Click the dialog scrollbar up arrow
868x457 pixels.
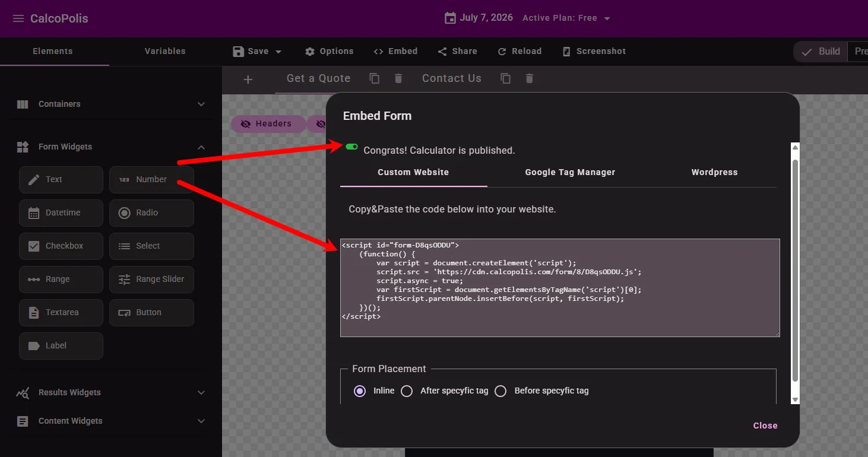click(x=796, y=147)
